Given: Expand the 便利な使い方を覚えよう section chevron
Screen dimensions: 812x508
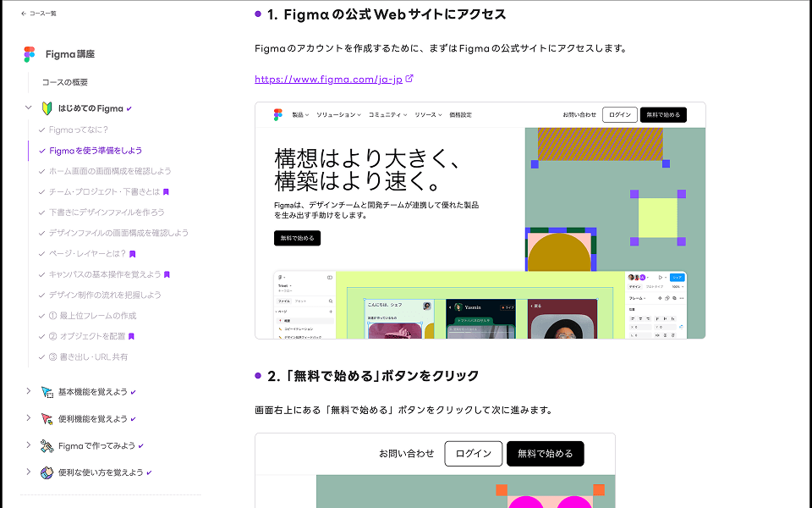Looking at the screenshot, I should [x=28, y=472].
